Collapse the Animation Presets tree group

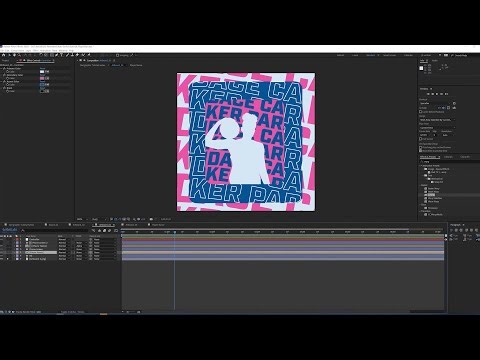pos(420,166)
